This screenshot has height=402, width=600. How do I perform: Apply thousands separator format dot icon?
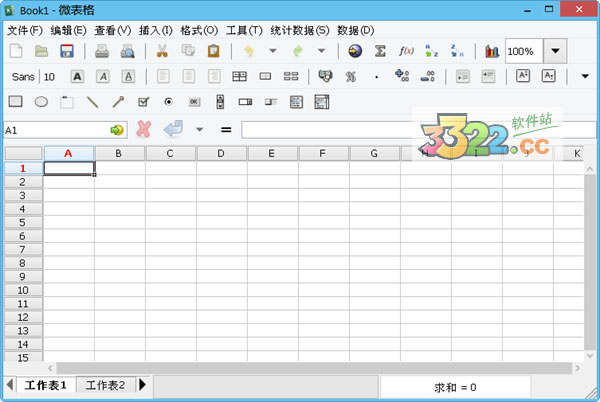pyautogui.click(x=377, y=77)
